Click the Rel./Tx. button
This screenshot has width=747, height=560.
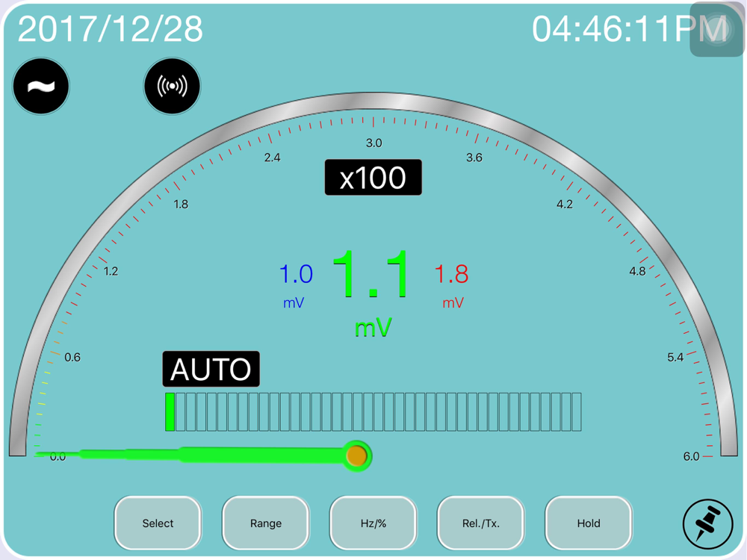coord(481,523)
